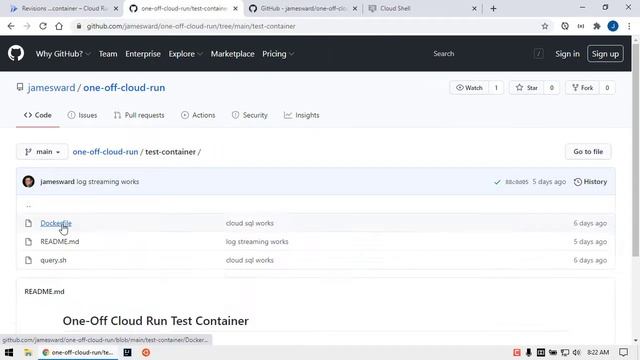Click the README.md file icon
This screenshot has height=360, width=640.
28,242
